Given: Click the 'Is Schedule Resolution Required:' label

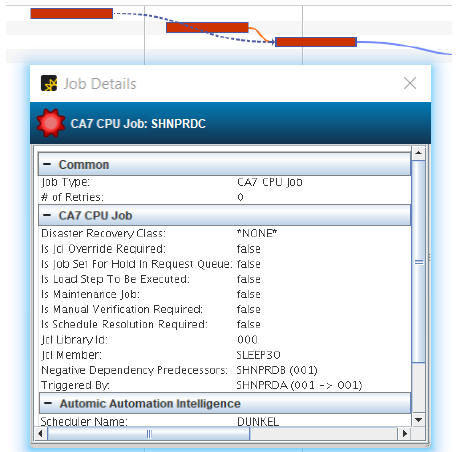Looking at the screenshot, I should (x=124, y=324).
